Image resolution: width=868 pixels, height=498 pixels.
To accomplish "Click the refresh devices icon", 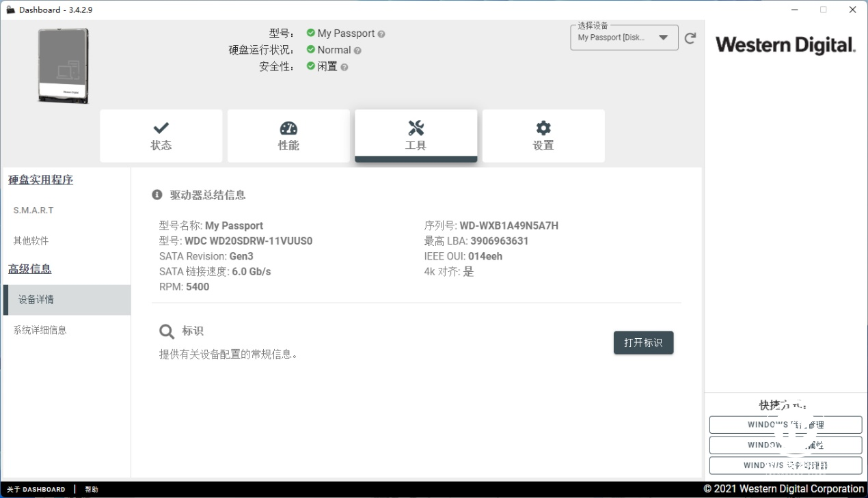I will click(690, 38).
